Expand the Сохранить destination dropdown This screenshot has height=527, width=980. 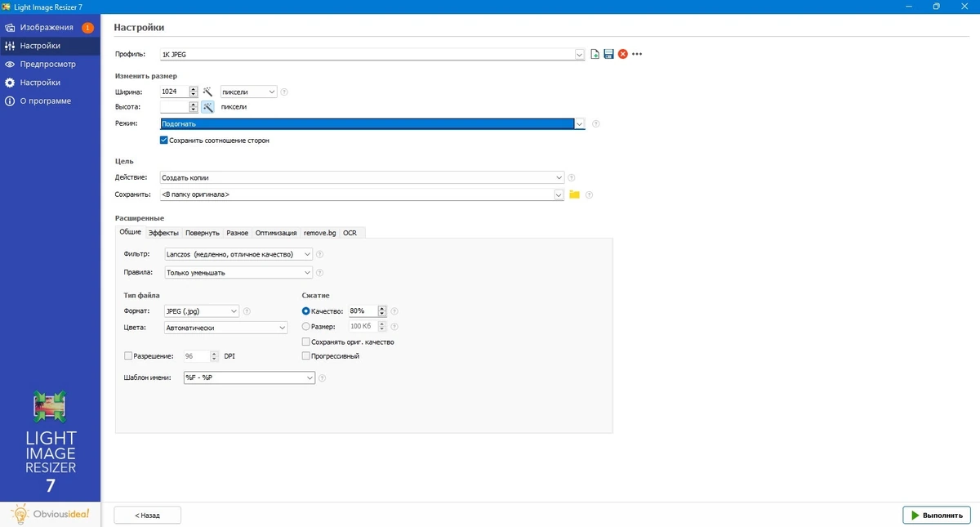559,194
